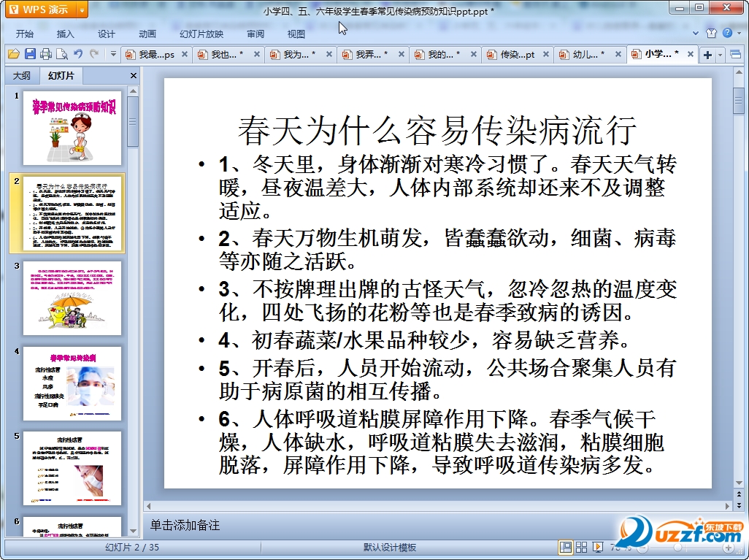Open the 动画 ribbon tab
The width and height of the screenshot is (749, 560).
coord(147,34)
